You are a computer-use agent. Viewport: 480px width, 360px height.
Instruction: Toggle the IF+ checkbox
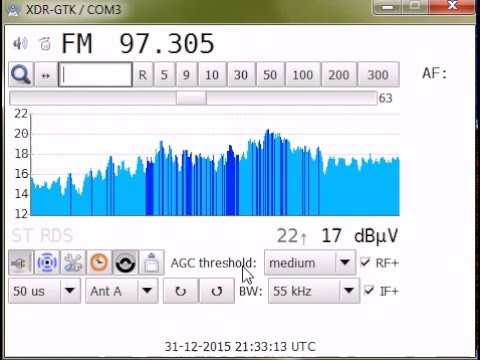pos(369,291)
